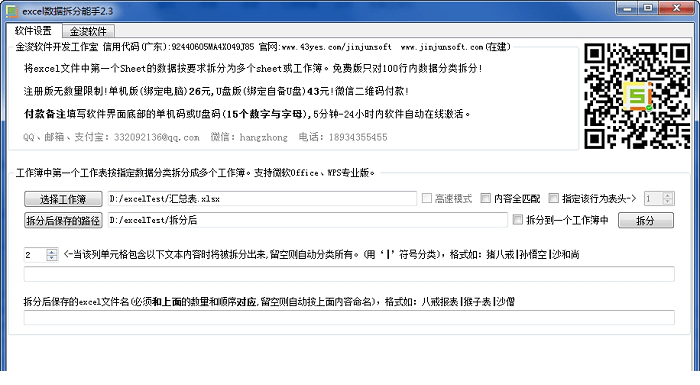Enable the 高速模式 checkbox
Viewport: 700px width, 385px height.
pyautogui.click(x=427, y=198)
